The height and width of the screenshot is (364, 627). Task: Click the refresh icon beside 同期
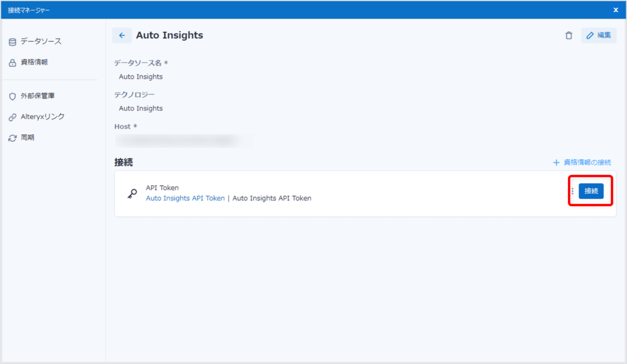click(x=12, y=138)
